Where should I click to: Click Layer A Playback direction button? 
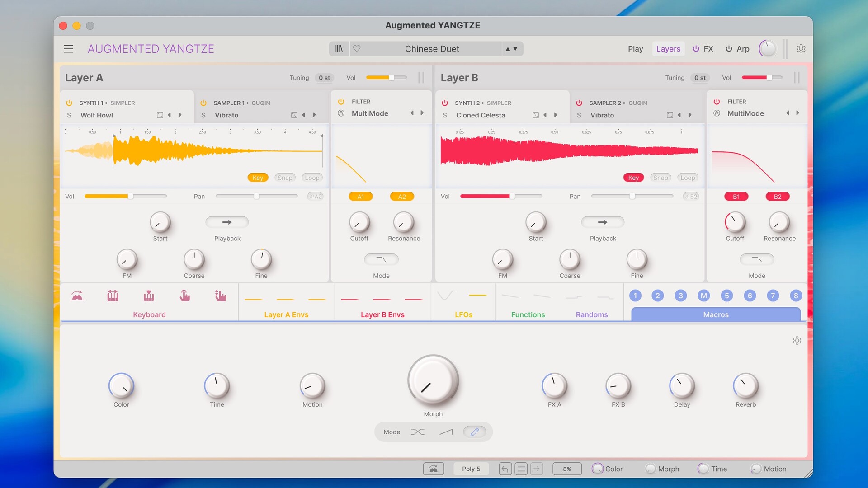coord(227,222)
